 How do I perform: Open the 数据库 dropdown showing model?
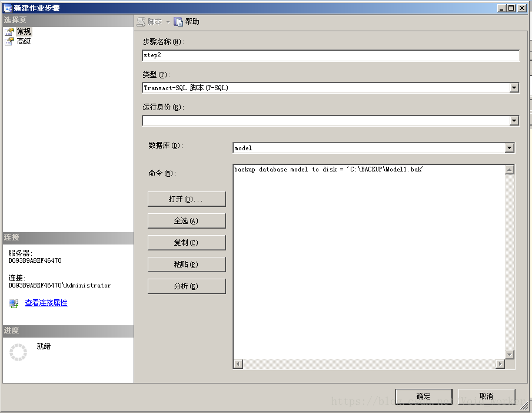(510, 148)
